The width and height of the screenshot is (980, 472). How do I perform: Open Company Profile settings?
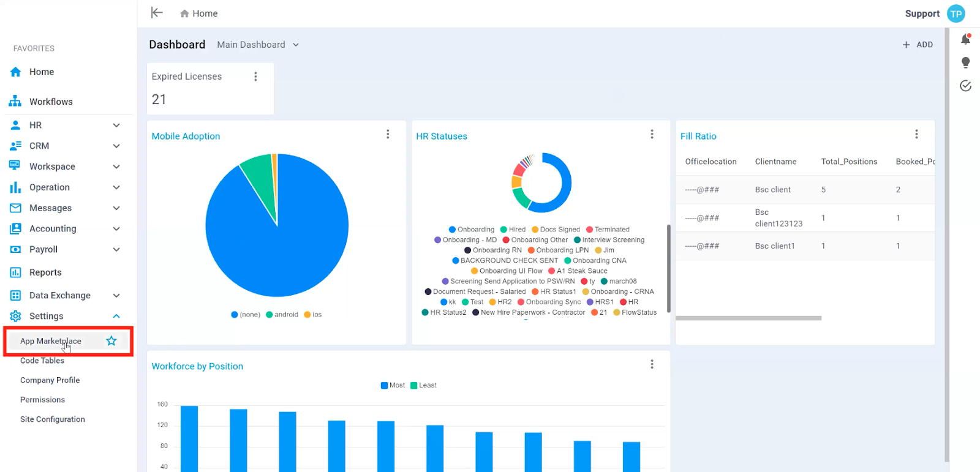tap(50, 380)
